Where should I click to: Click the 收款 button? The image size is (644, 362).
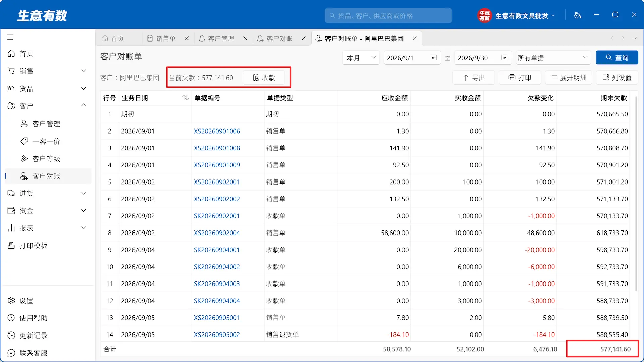264,77
